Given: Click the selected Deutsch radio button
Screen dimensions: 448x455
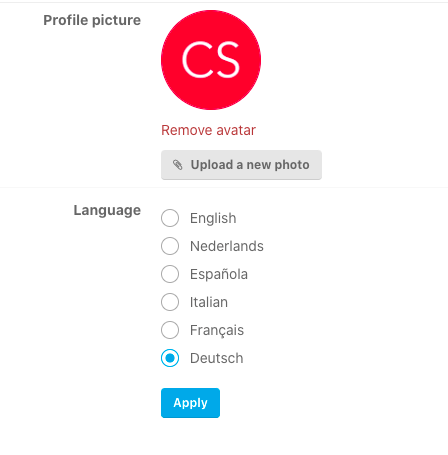Looking at the screenshot, I should tap(170, 358).
